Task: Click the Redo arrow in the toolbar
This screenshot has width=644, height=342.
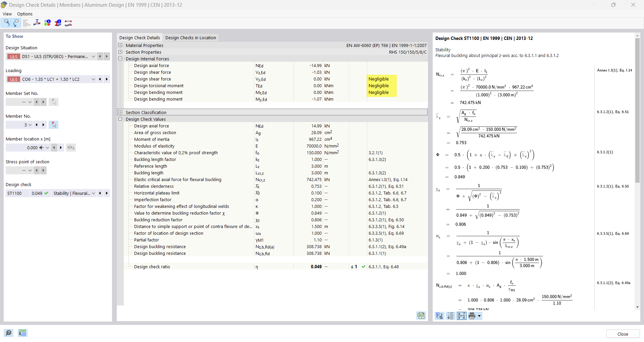Action: [16, 22]
